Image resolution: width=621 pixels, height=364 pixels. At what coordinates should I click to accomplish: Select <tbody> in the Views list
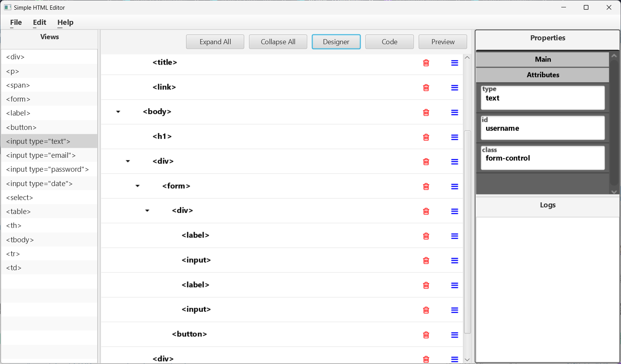tap(49, 240)
